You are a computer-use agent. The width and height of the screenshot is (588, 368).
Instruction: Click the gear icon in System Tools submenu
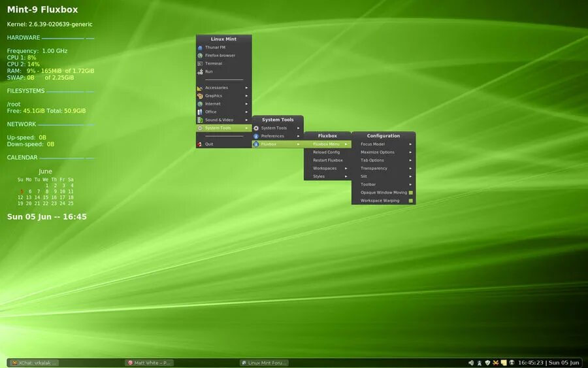click(256, 128)
